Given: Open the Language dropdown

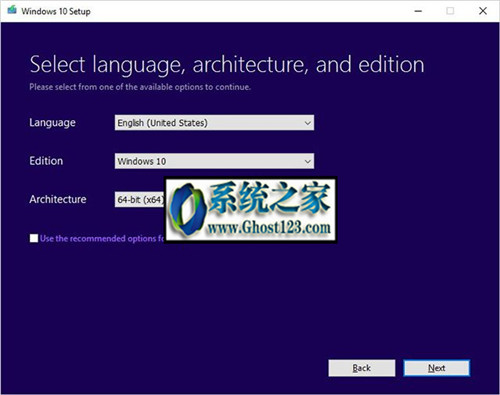Looking at the screenshot, I should pos(214,123).
